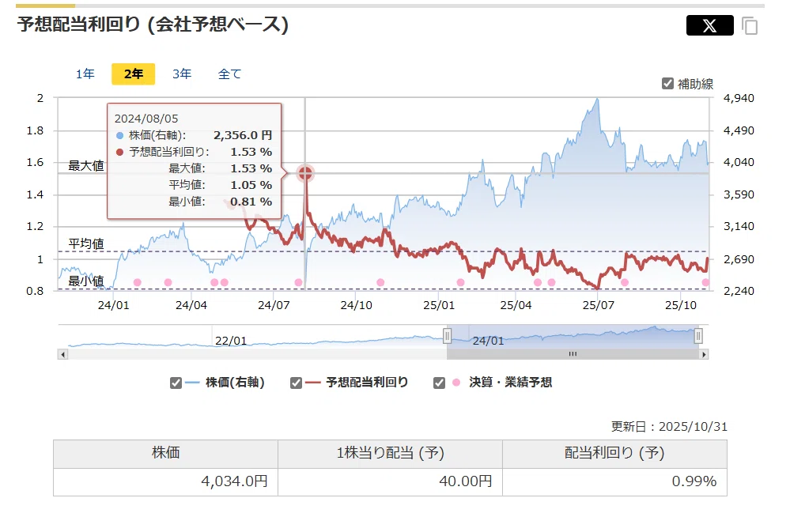Screen dimensions: 790x532
Task: Click the 24/01 label in the navigator
Action: point(488,341)
